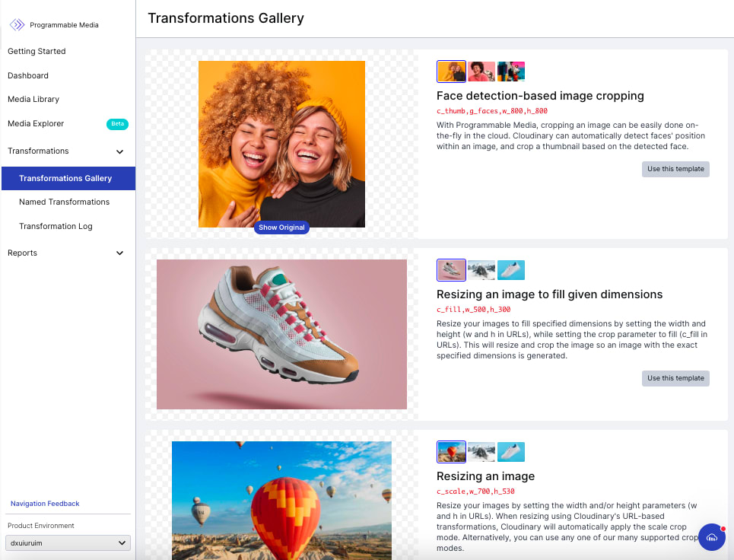Image resolution: width=734 pixels, height=560 pixels.
Task: Select mountain thumbnail in Resizing an image card
Action: 481,452
